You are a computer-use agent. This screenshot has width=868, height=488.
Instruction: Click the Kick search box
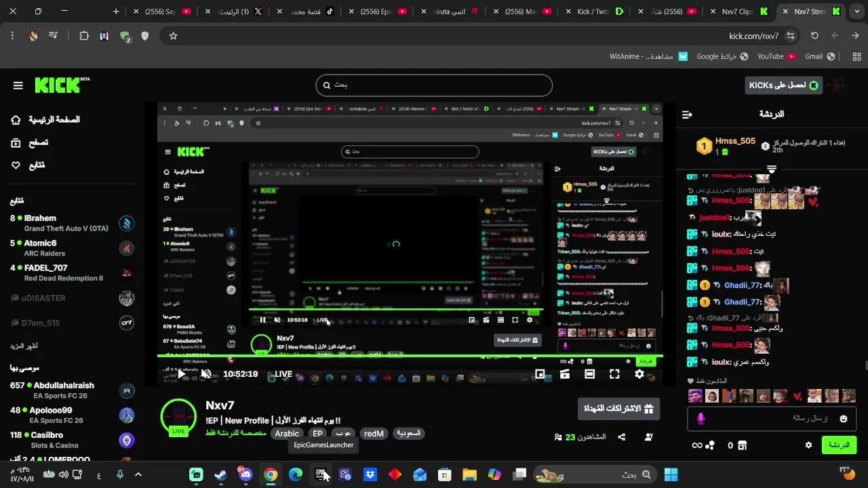click(x=434, y=85)
